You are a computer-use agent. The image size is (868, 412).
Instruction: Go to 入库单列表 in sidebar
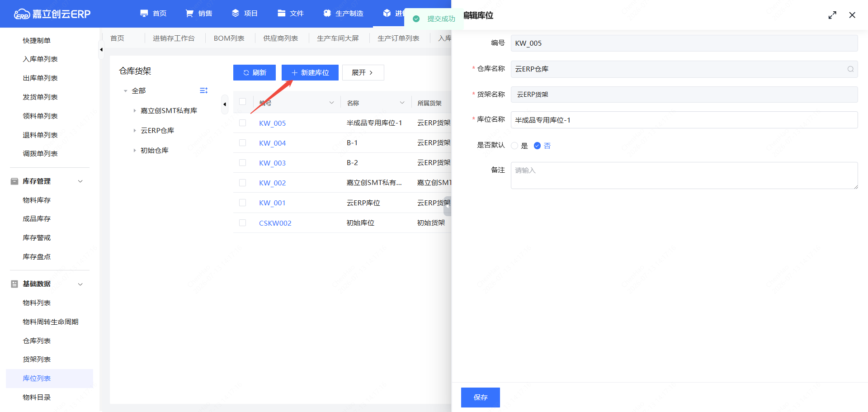[x=40, y=59]
